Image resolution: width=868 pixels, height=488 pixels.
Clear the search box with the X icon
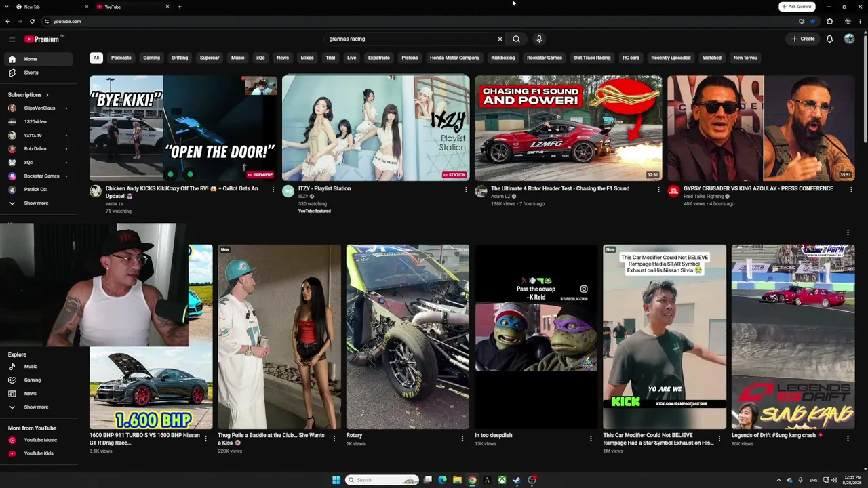coord(500,39)
